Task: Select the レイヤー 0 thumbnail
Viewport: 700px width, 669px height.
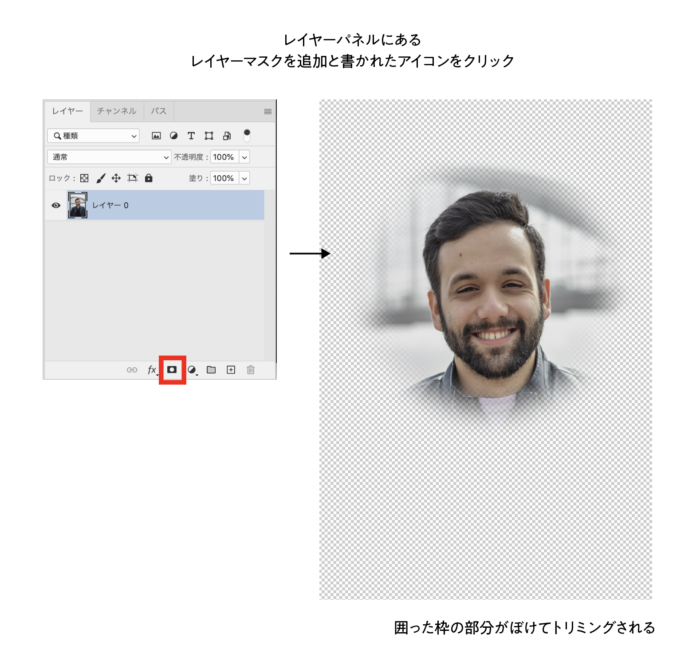Action: tap(78, 205)
